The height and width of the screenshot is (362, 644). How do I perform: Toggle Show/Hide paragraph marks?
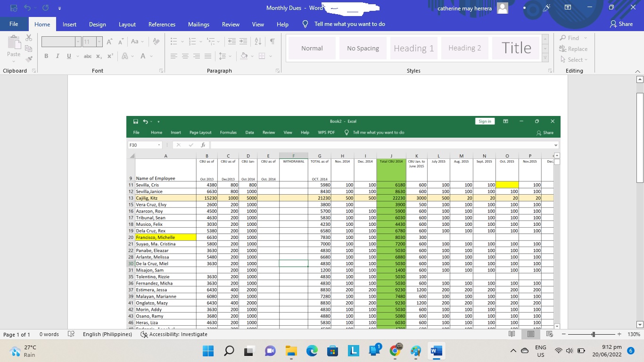(272, 42)
